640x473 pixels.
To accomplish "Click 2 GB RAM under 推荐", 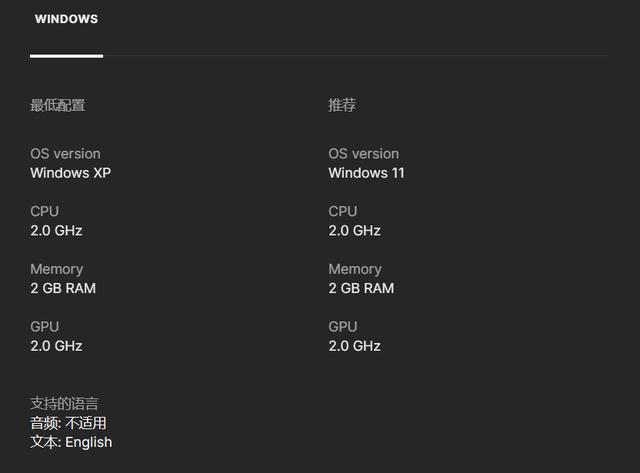I will (x=361, y=288).
